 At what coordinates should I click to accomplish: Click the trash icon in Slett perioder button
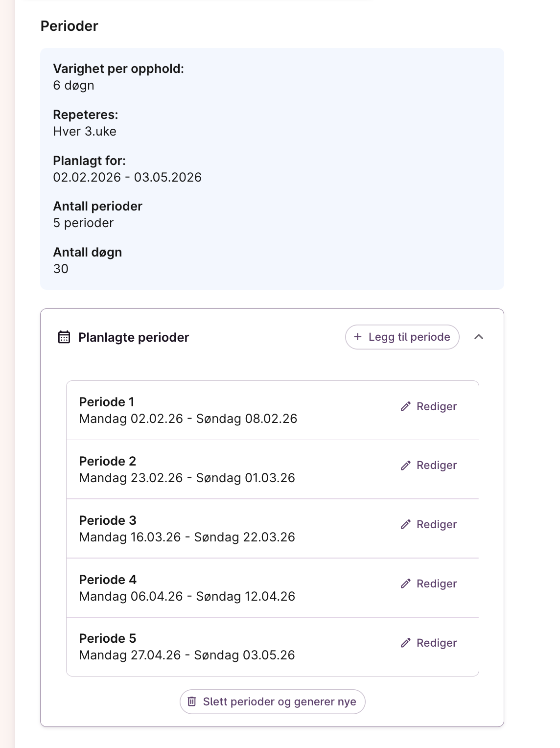[x=192, y=702]
